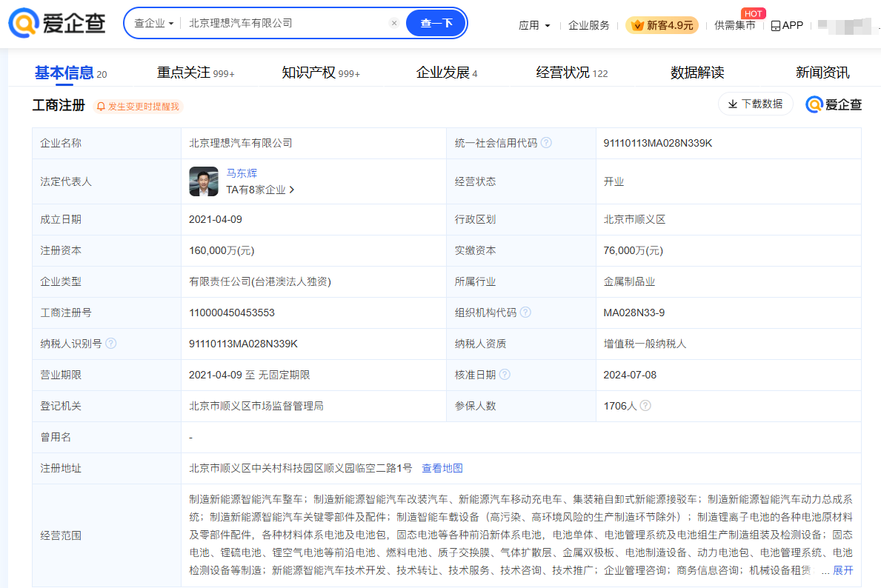Select the 北京市顺义区市场监督管理局 registration authority text

coord(256,406)
